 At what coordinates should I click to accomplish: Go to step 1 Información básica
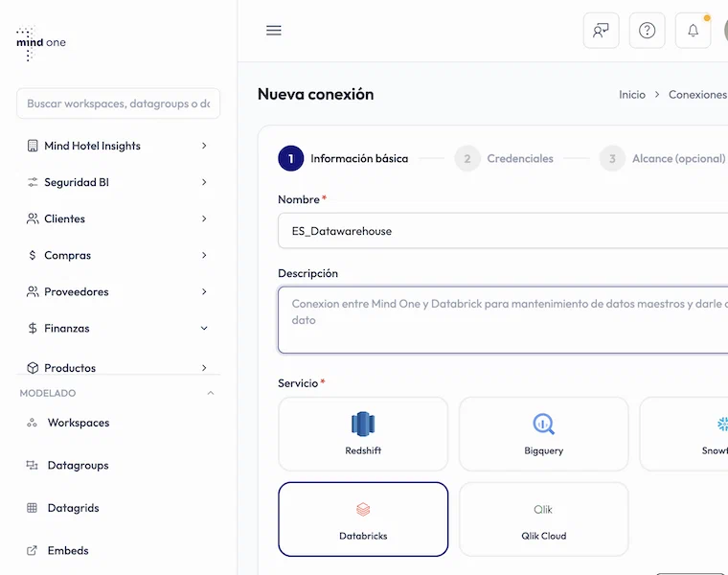click(343, 158)
